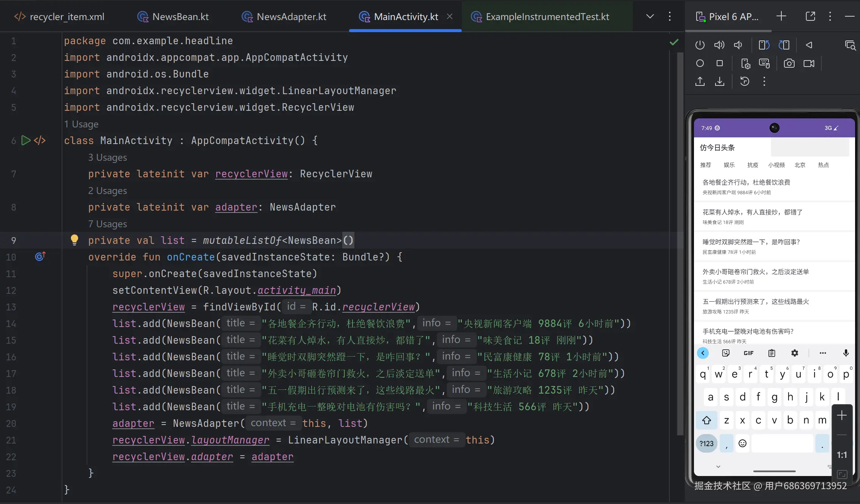
Task: Open the editor tabs overflow dropdown chevron
Action: [x=650, y=17]
